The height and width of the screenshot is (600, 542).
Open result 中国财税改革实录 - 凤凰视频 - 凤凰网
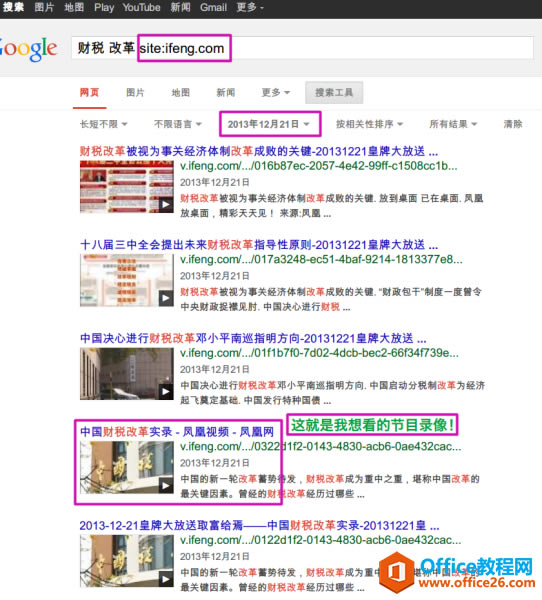[x=177, y=432]
